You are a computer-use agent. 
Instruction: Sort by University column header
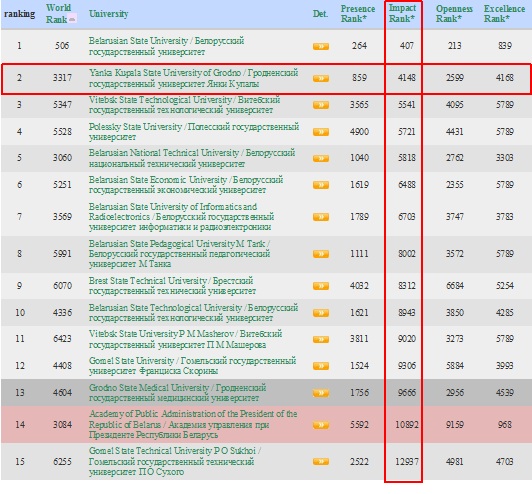pyautogui.click(x=109, y=14)
